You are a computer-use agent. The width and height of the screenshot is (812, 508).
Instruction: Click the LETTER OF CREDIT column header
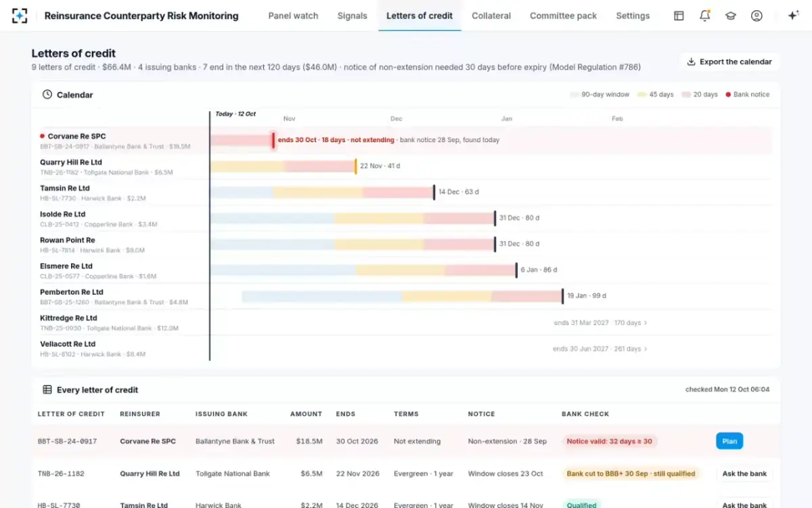[x=71, y=414]
